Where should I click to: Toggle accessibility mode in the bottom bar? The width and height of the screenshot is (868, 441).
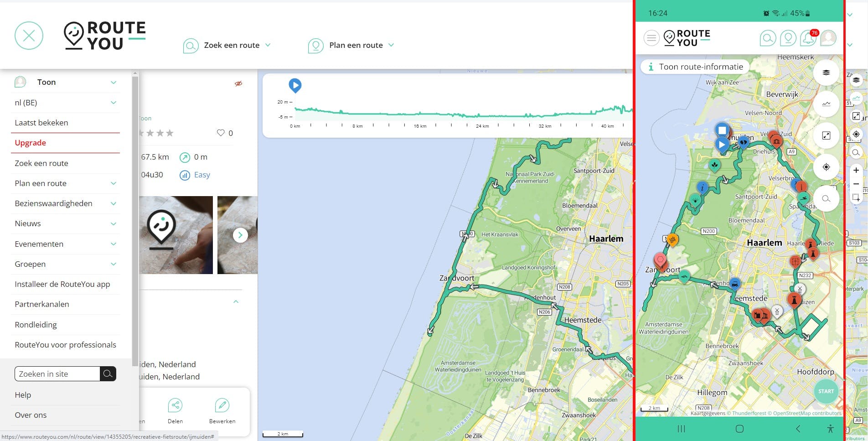pyautogui.click(x=831, y=429)
